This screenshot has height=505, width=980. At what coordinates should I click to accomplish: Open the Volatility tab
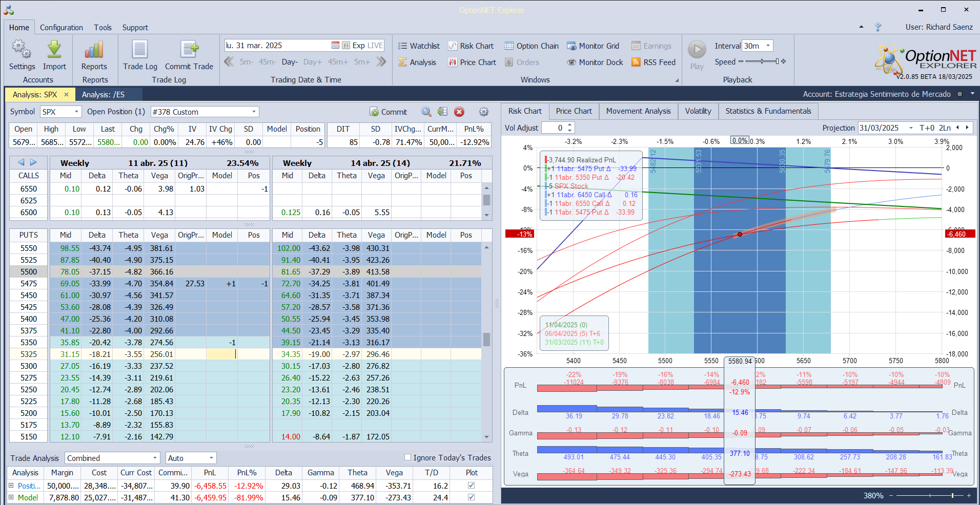tap(698, 111)
